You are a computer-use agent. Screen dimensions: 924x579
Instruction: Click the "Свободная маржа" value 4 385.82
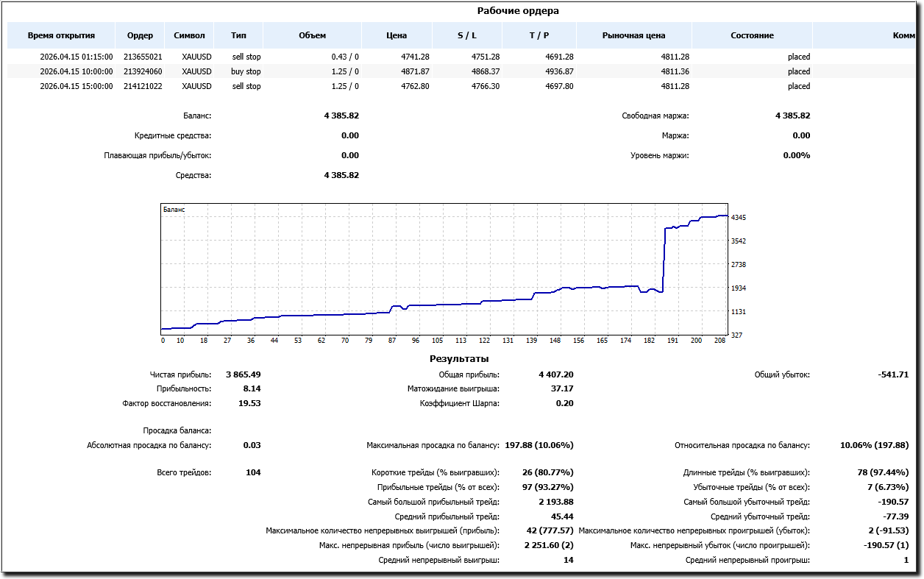792,116
